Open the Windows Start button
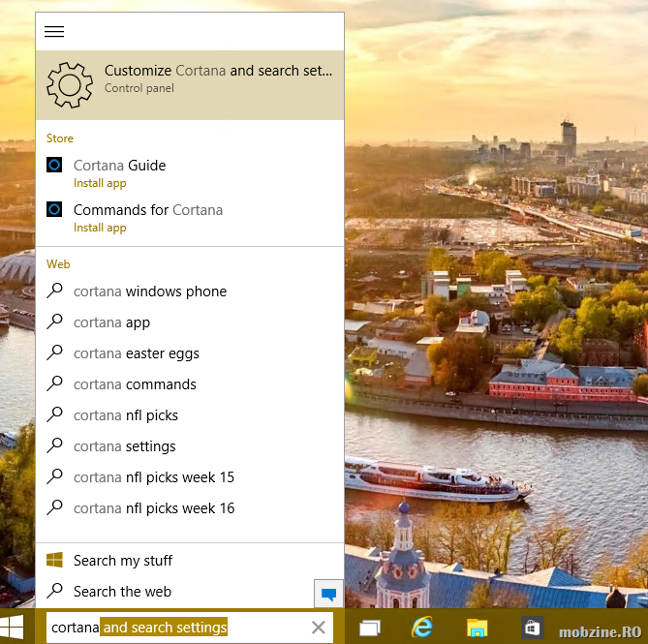This screenshot has width=648, height=644. pyautogui.click(x=12, y=628)
